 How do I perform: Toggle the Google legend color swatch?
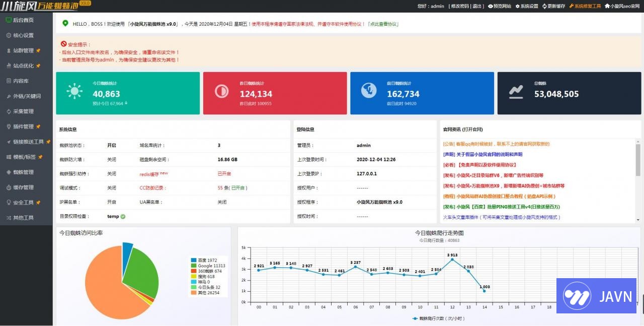click(x=194, y=266)
